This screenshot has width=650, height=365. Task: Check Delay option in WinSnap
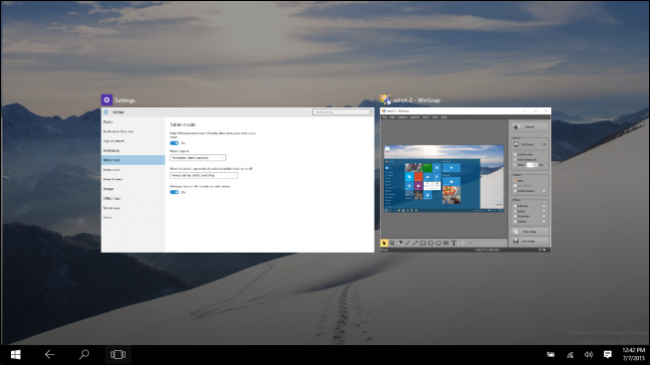tap(515, 165)
